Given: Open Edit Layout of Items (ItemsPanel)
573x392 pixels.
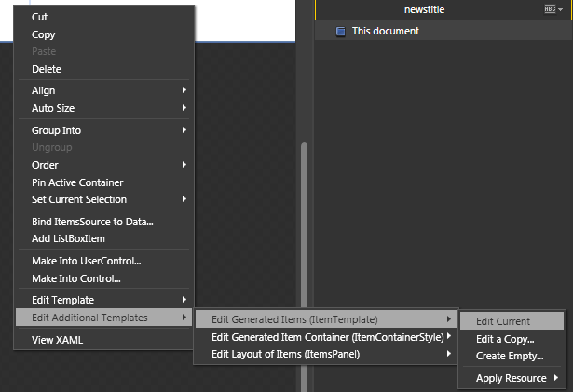Looking at the screenshot, I should 326,354.
